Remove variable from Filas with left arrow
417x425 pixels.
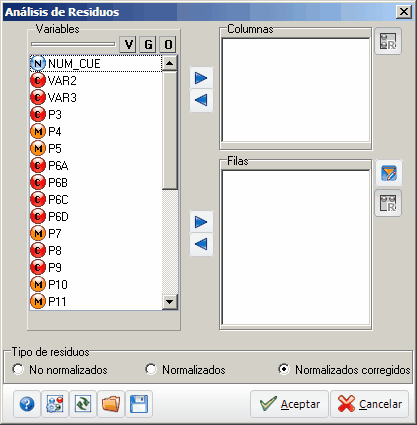[x=201, y=244]
